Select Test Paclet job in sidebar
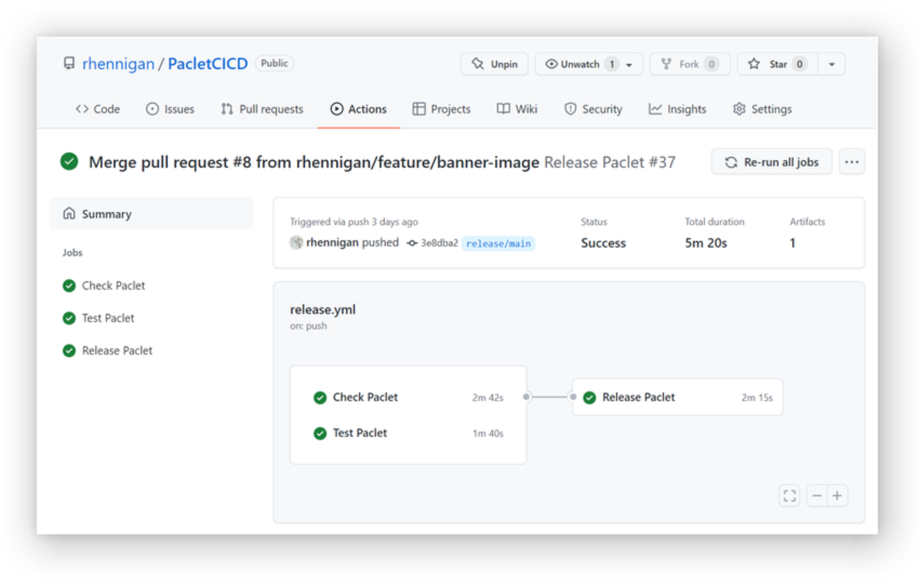 pos(108,318)
